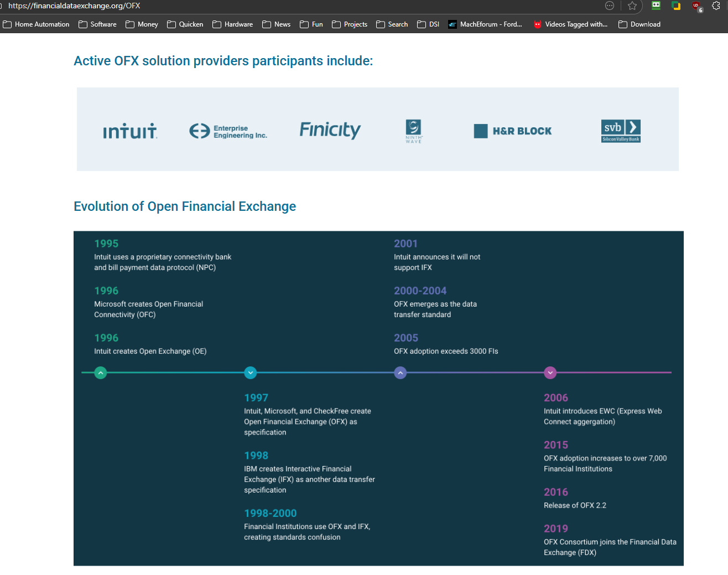Click the Intuit logo
The image size is (728, 575).
130,131
